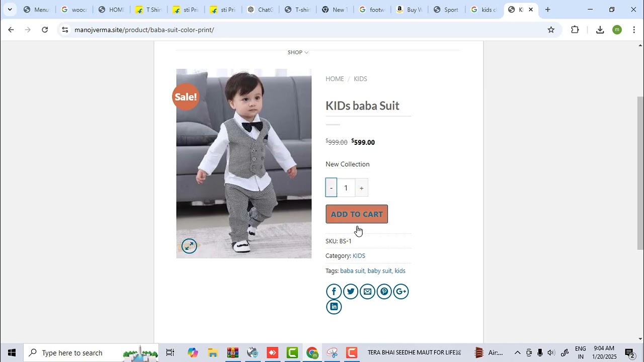Switch to the footw Google tab
The image size is (644, 362).
pos(371,10)
